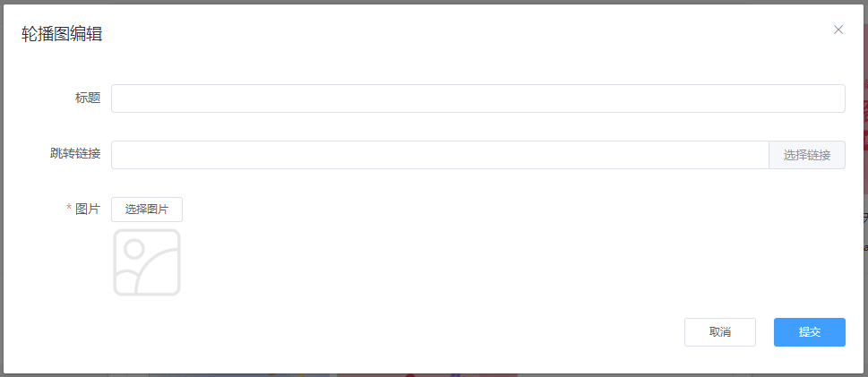Image resolution: width=868 pixels, height=377 pixels.
Task: Click the red required asterisk beside 图片
Action: pyautogui.click(x=69, y=208)
